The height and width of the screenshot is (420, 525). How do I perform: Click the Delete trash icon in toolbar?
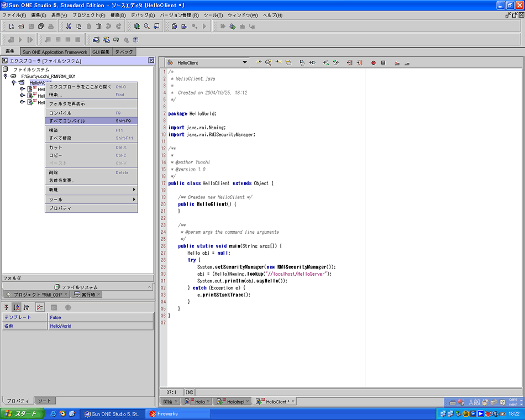98,26
